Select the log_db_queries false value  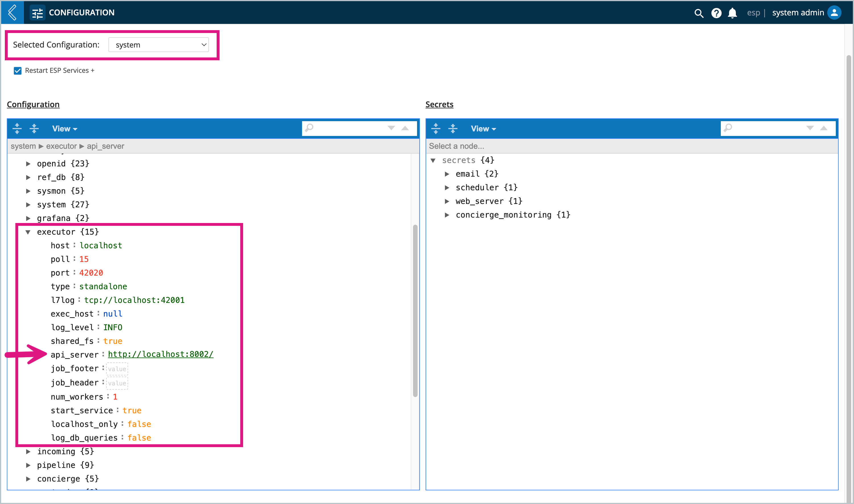pos(139,438)
